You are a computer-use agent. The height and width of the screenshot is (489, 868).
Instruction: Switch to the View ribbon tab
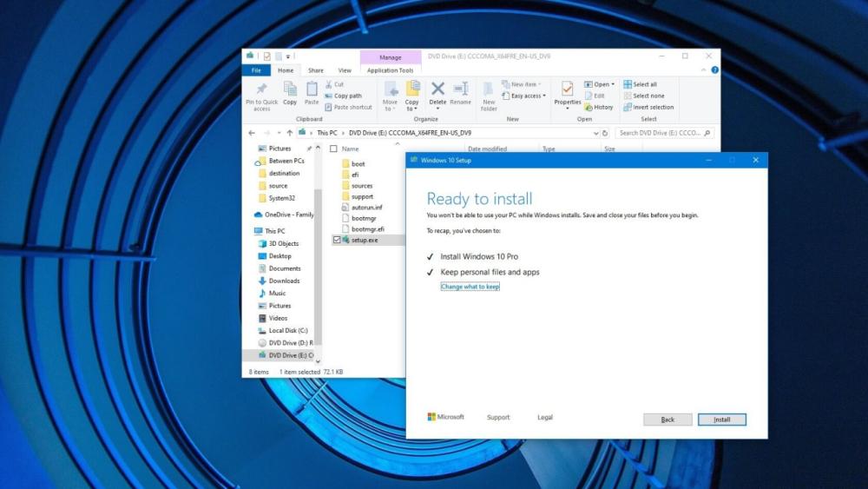pos(345,70)
